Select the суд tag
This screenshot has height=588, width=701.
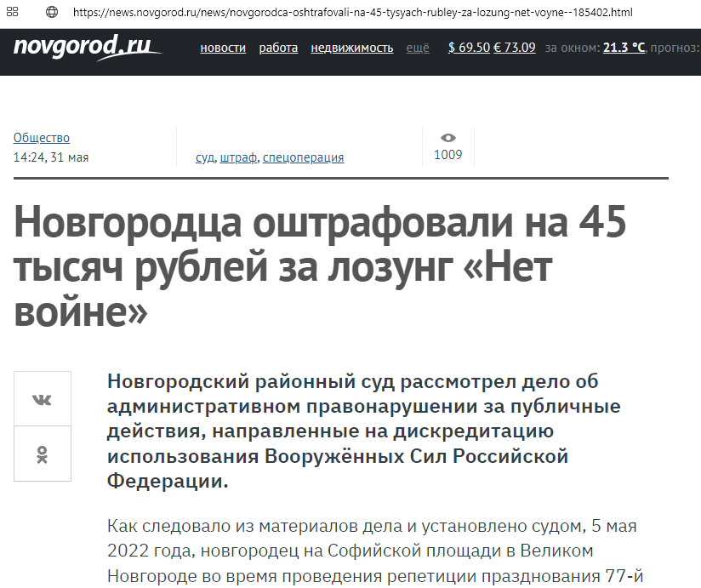205,157
